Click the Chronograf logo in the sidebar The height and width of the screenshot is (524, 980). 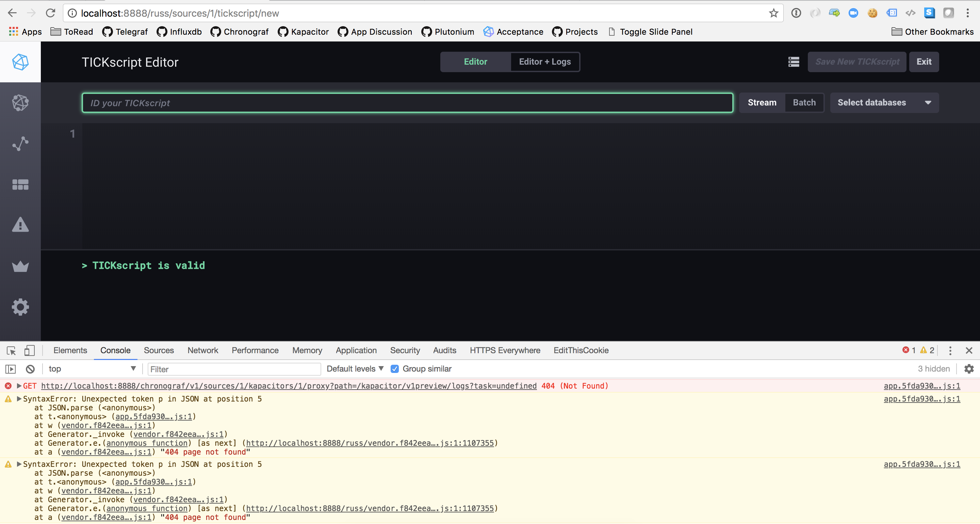click(20, 62)
